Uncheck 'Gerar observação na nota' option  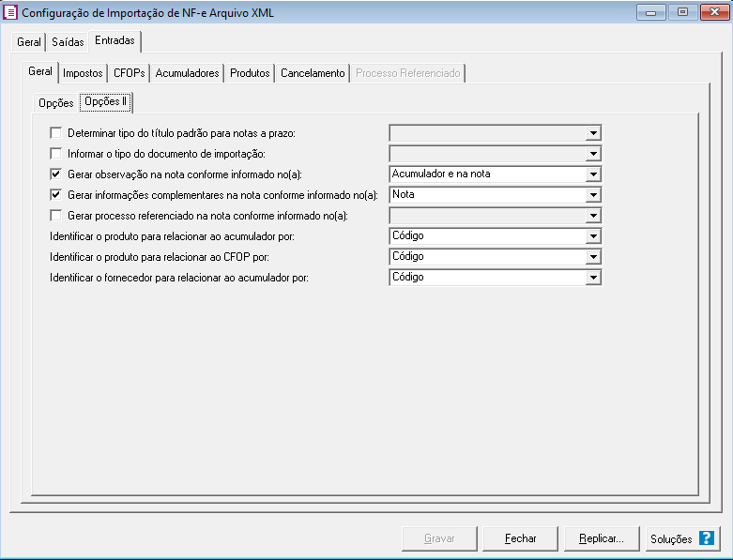[56, 174]
